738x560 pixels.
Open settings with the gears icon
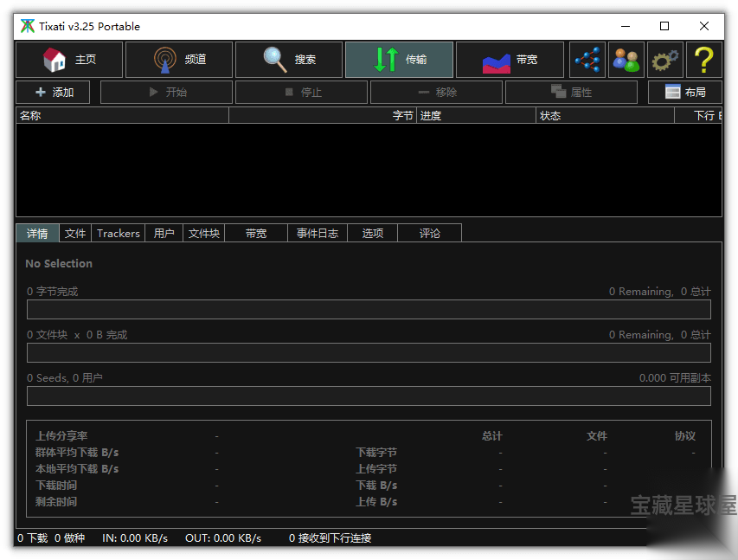pyautogui.click(x=665, y=60)
